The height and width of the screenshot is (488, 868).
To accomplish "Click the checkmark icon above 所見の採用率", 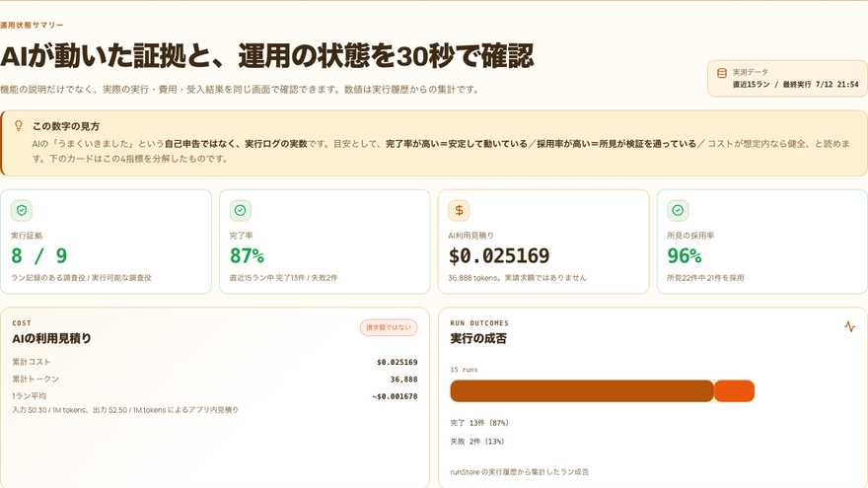I will (678, 210).
